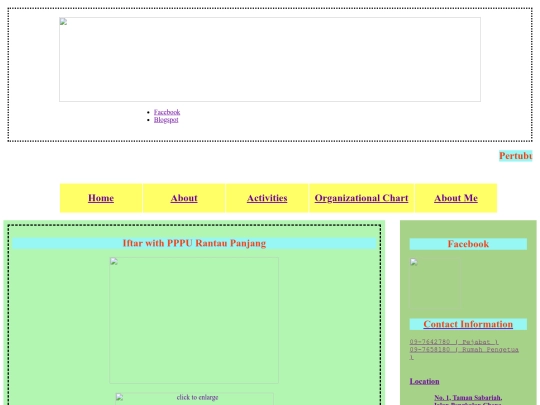Click the scrolling 'Pertub' marquee text
Screen dimensions: 540x405
coord(516,156)
